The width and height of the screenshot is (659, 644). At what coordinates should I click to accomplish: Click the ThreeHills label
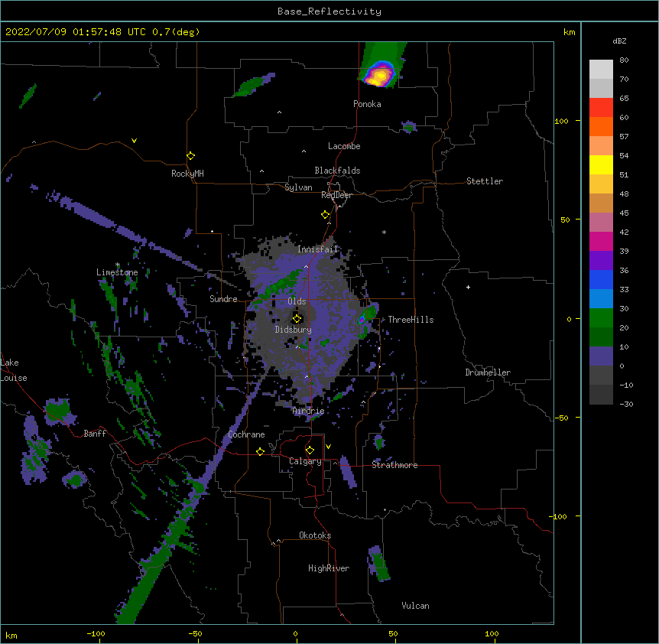click(x=411, y=320)
